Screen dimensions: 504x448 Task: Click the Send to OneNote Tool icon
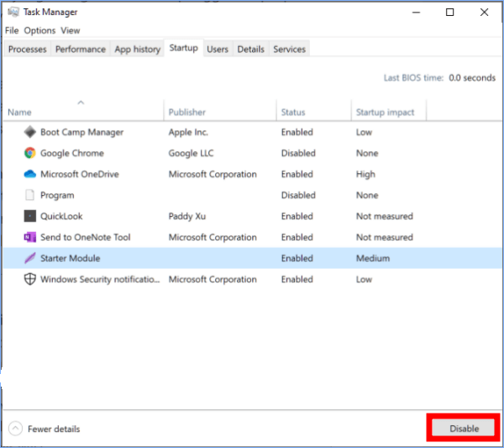coord(30,237)
